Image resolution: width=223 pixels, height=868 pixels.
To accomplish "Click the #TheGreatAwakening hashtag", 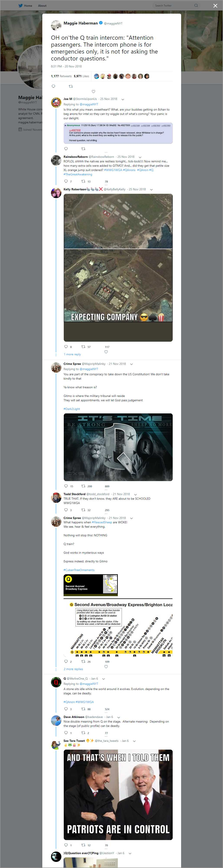I will tap(78, 175).
